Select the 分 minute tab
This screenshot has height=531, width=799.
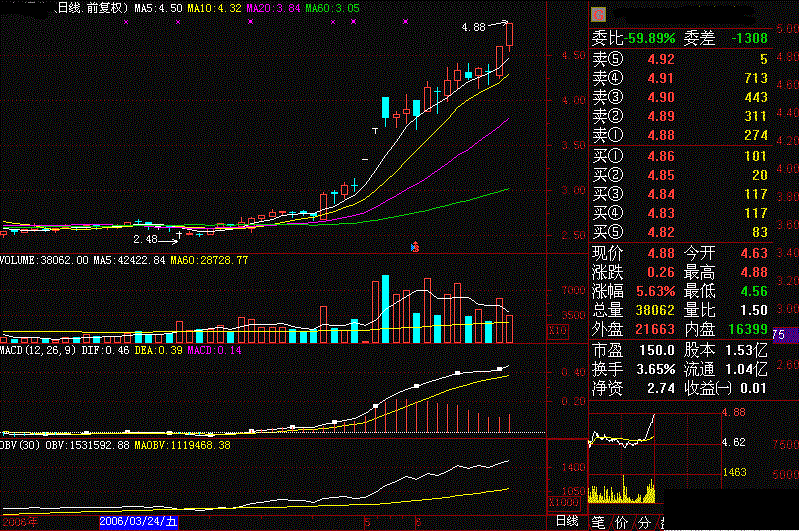click(643, 521)
